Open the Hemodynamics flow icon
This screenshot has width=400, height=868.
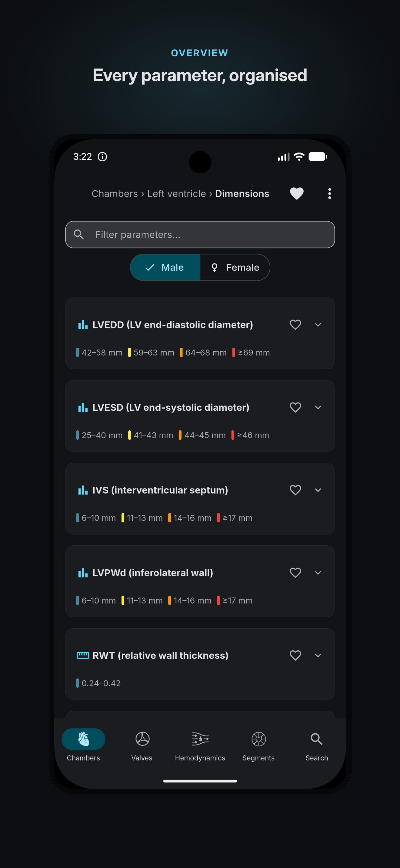200,739
